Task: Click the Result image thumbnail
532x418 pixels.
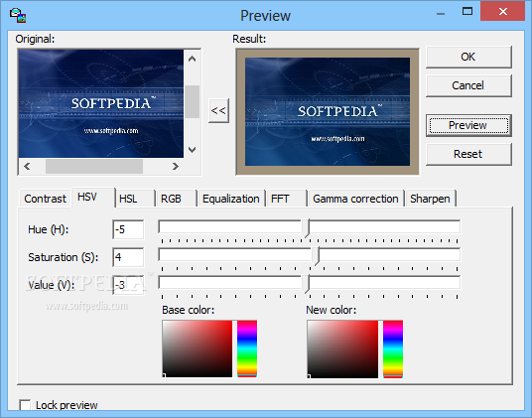Action: 328,111
